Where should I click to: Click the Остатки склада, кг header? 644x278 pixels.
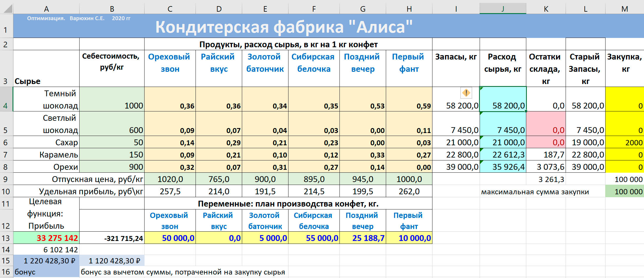(546, 68)
